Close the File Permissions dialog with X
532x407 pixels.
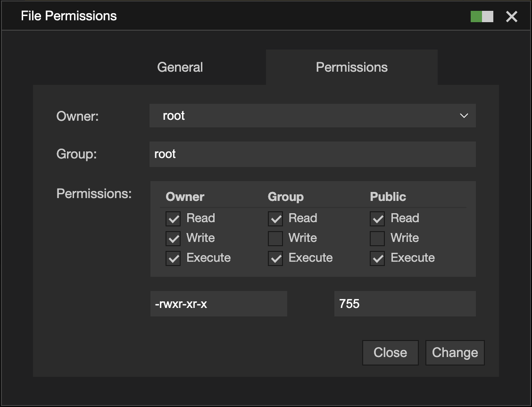[511, 17]
